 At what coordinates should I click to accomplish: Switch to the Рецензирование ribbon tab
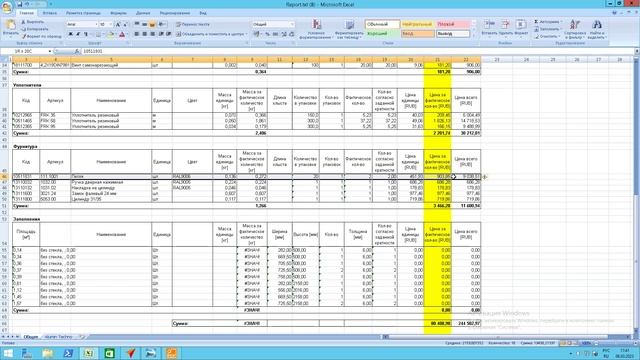coord(175,13)
